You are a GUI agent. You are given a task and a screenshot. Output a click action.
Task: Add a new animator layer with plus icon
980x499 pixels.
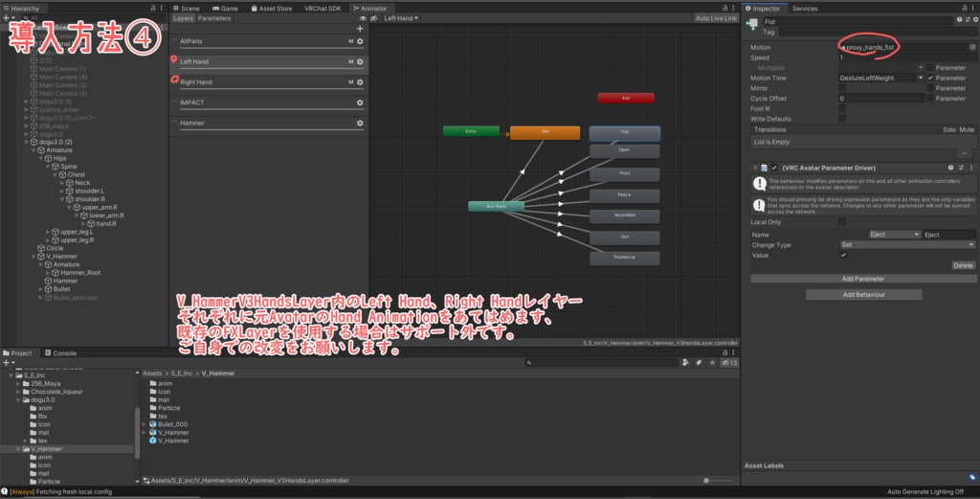(360, 29)
